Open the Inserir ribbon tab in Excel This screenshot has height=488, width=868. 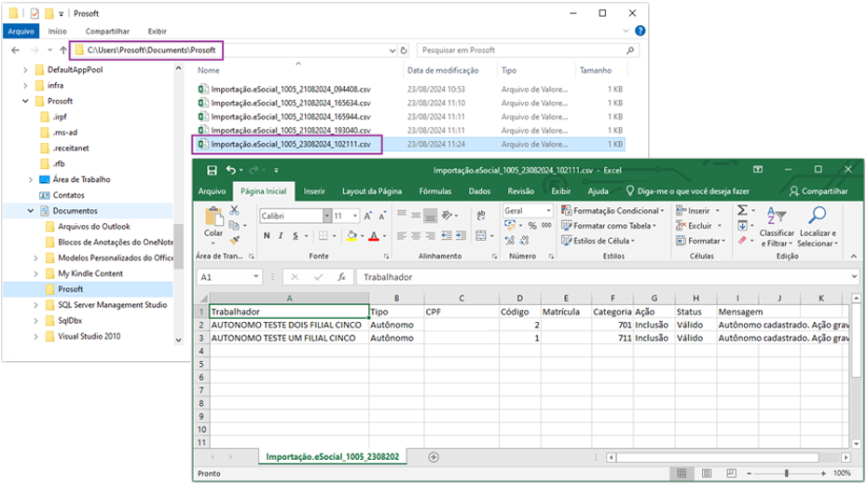(314, 191)
